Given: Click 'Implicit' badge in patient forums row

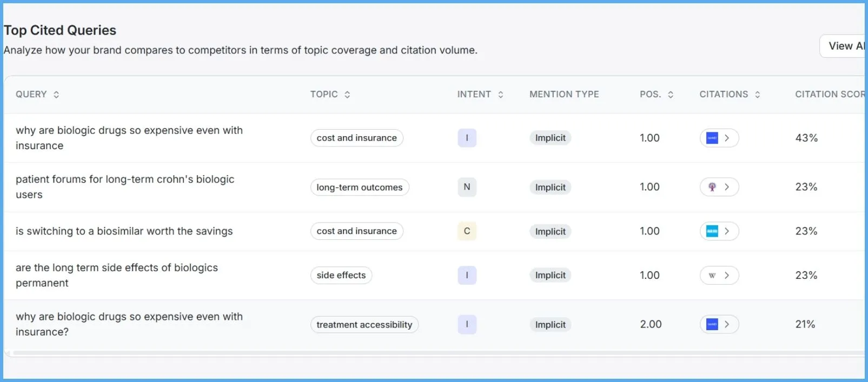Looking at the screenshot, I should coord(550,187).
